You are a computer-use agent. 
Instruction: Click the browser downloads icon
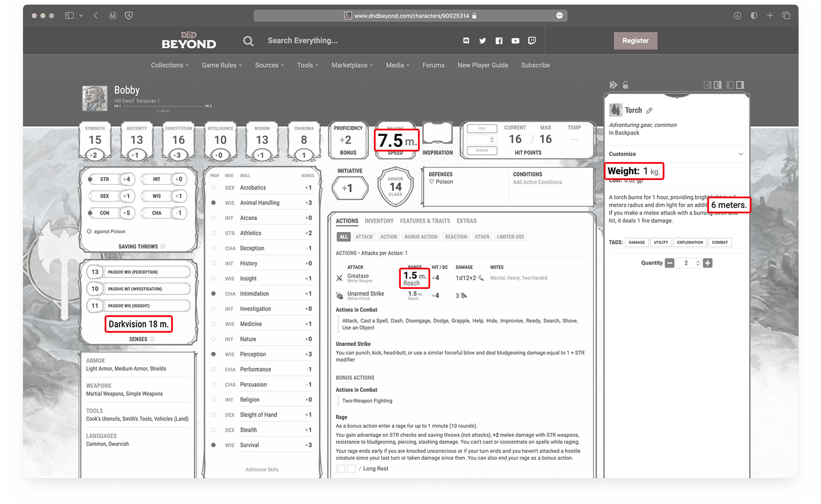point(737,15)
